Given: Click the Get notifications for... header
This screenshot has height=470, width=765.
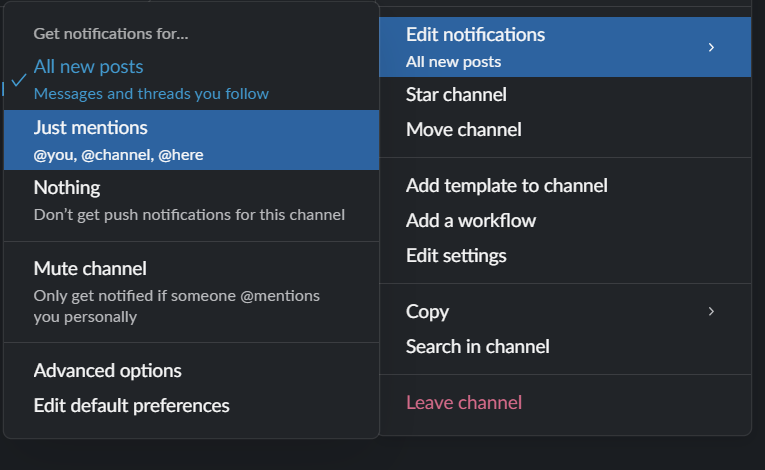Looking at the screenshot, I should coord(110,34).
